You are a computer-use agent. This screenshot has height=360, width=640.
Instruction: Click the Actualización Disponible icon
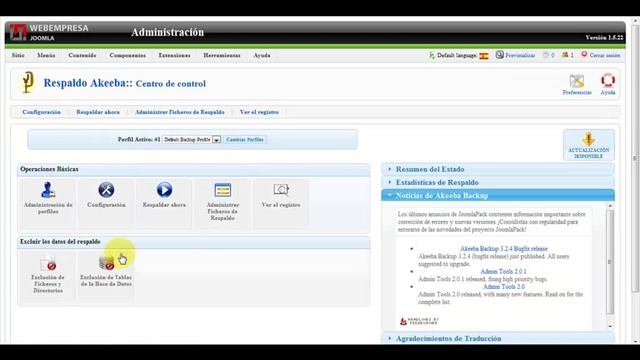[589, 145]
